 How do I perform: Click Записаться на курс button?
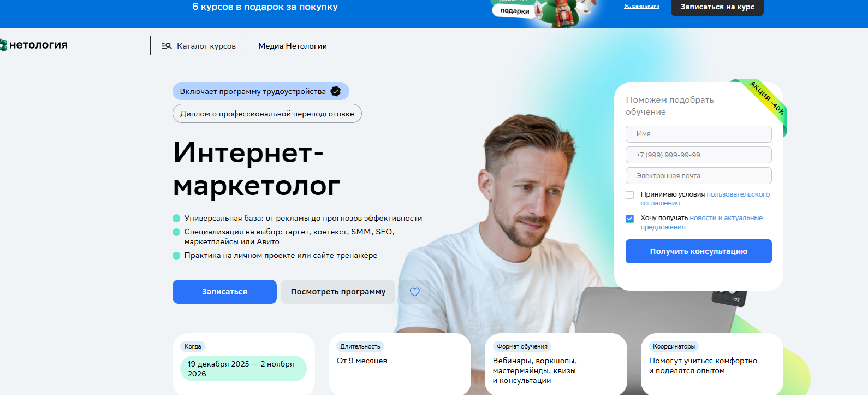tap(717, 7)
